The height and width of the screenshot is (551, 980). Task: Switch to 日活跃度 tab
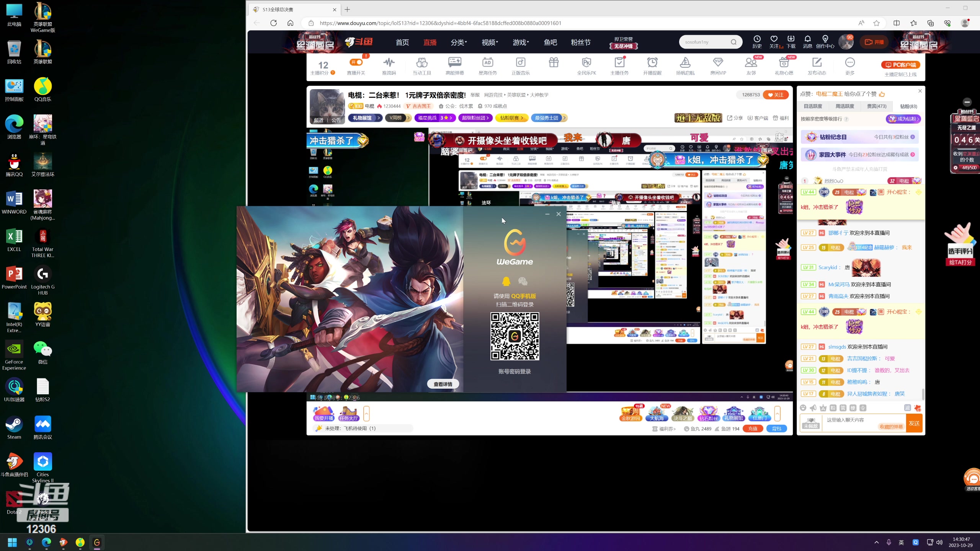pos(813,106)
